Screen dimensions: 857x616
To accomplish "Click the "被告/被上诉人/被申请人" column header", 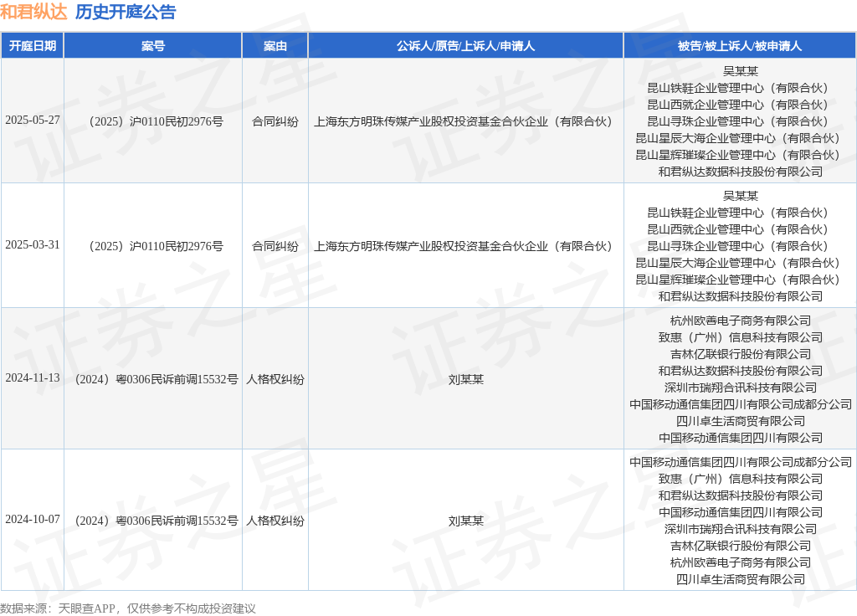I will 740,46.
